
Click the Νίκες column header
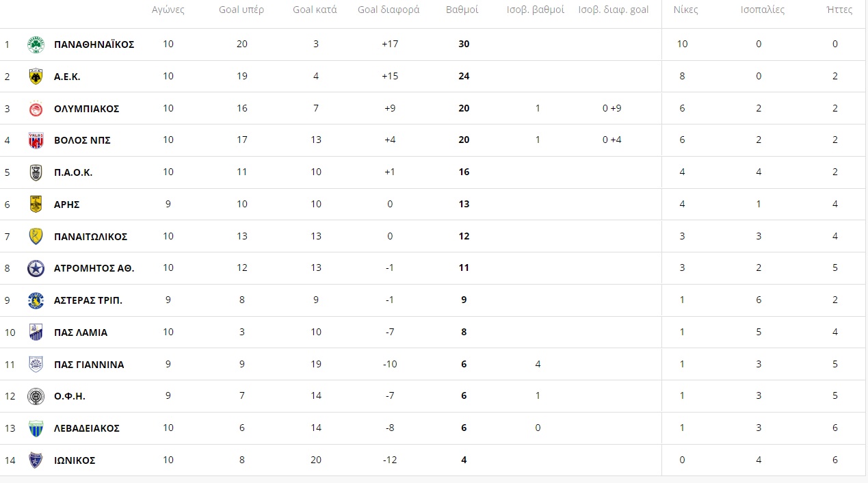coord(685,10)
